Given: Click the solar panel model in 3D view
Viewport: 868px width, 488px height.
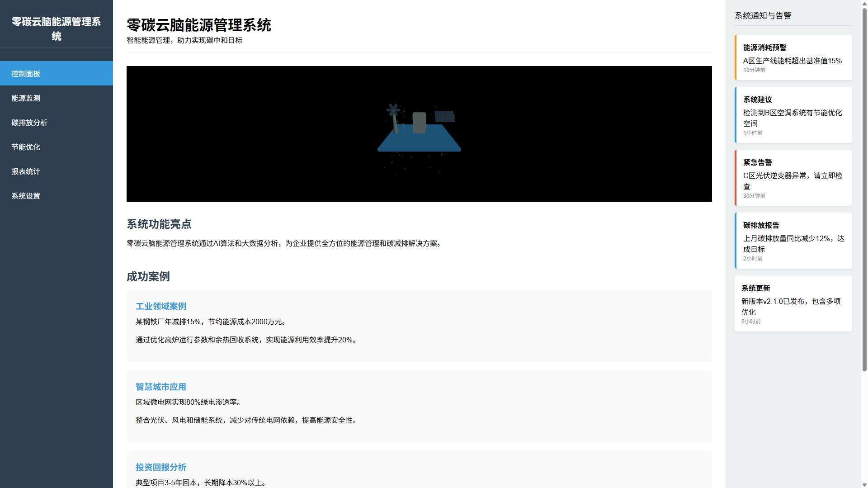Looking at the screenshot, I should [x=444, y=117].
